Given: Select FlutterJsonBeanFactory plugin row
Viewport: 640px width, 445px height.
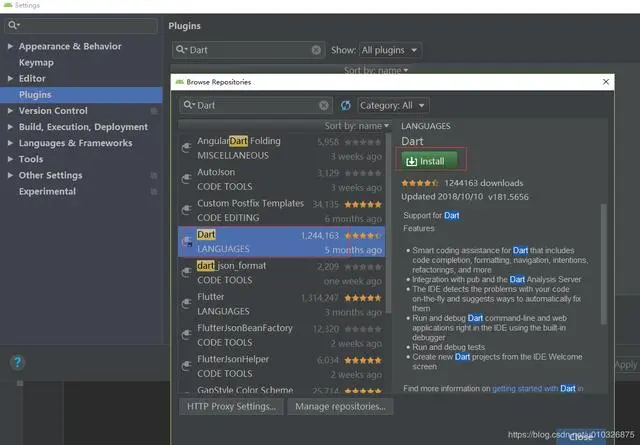Looking at the screenshot, I should click(x=282, y=335).
